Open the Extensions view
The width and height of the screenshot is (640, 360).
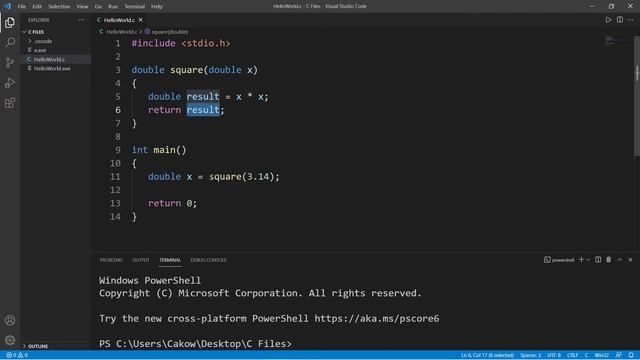(10, 103)
